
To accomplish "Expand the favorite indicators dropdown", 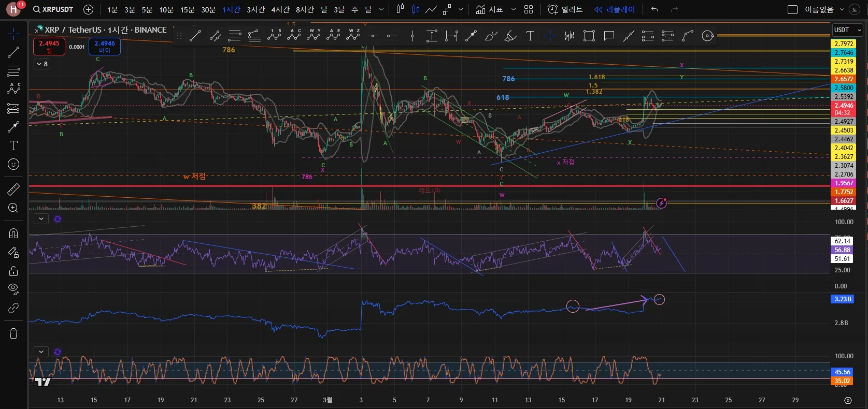I will pyautogui.click(x=514, y=9).
